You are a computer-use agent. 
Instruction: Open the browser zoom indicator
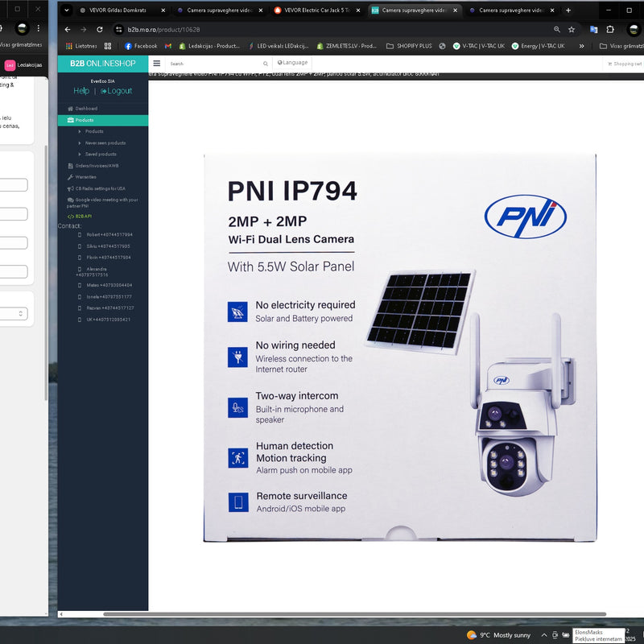(557, 30)
